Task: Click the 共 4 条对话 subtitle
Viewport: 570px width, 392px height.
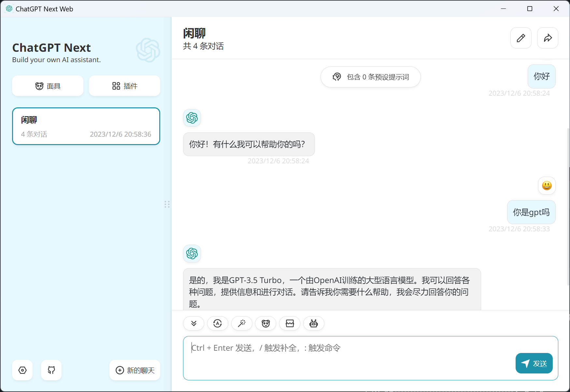Action: point(203,46)
